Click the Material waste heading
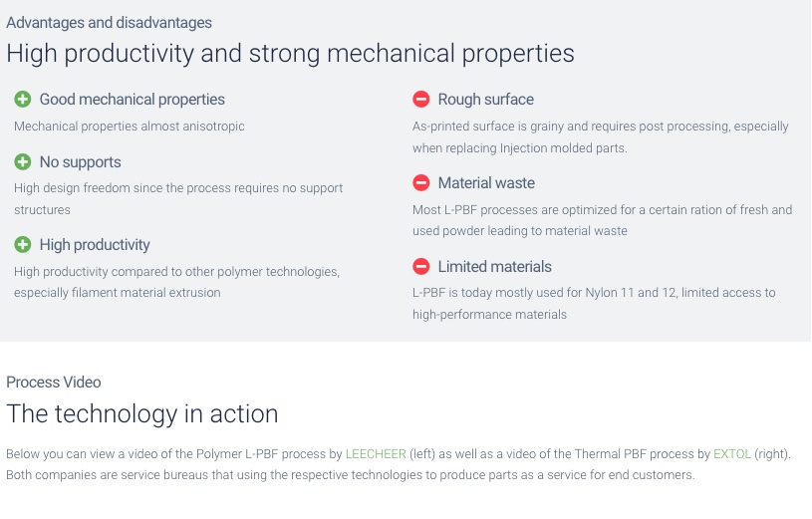This screenshot has height=519, width=812. [x=486, y=182]
